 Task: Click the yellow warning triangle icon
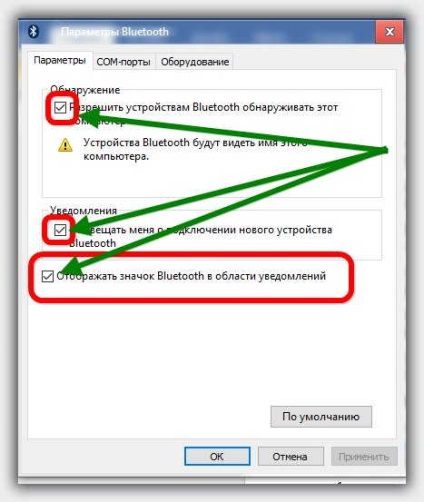[65, 146]
